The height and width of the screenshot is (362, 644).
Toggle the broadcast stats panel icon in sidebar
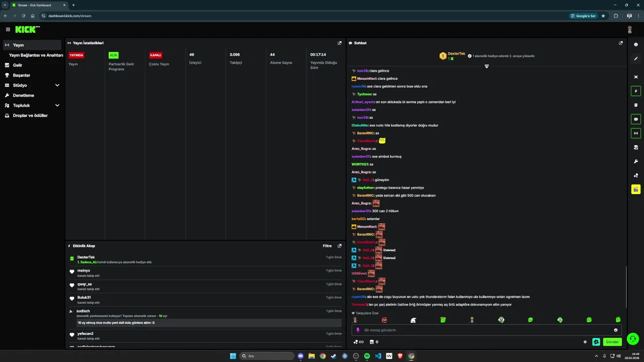point(636,133)
